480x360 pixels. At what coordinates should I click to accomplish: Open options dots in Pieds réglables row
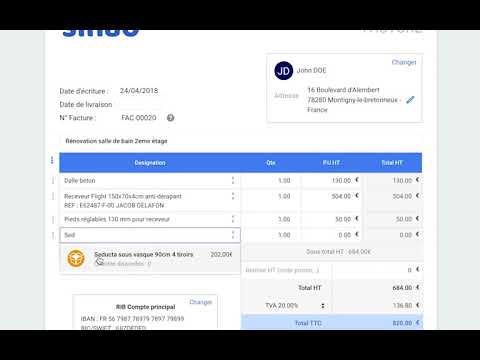point(233,219)
